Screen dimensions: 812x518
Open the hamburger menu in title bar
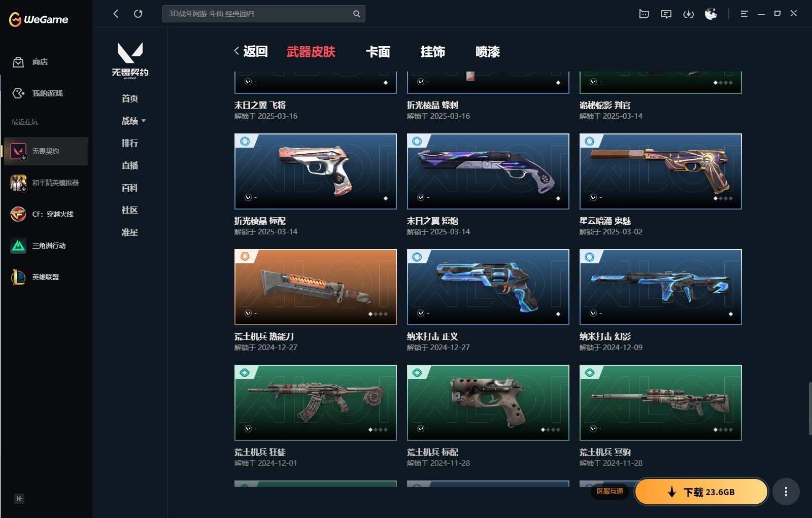pos(744,14)
